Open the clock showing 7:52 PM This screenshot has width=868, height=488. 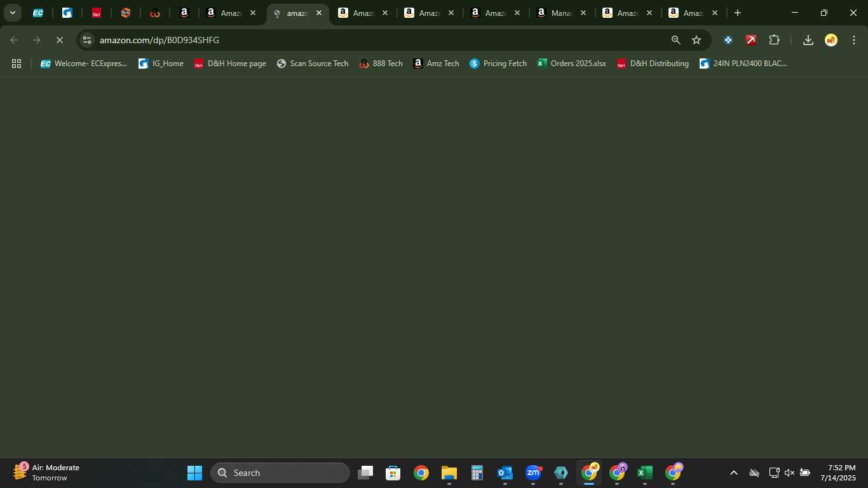point(838,473)
